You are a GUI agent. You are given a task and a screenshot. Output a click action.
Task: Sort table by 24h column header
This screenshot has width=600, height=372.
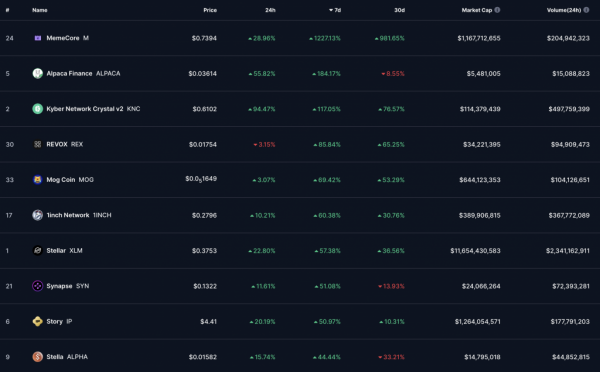click(270, 10)
